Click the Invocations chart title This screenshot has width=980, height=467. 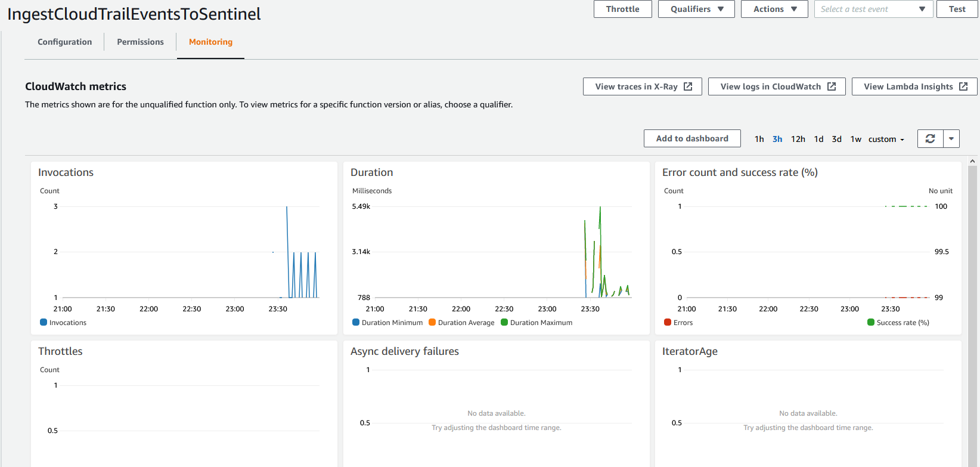point(66,172)
